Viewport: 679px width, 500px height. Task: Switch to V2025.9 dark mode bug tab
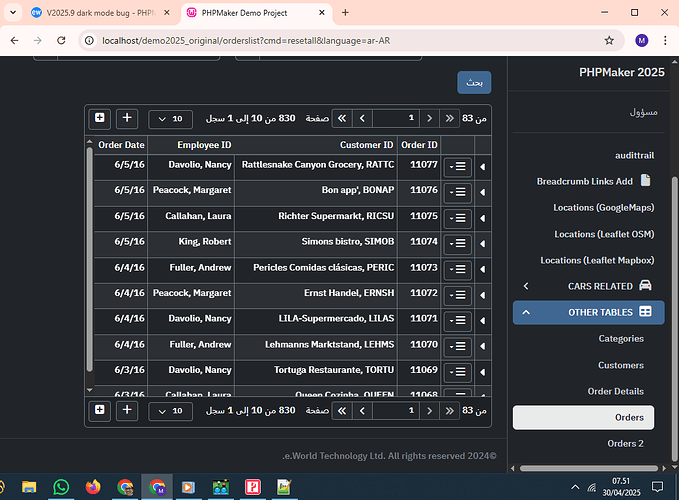tap(99, 13)
